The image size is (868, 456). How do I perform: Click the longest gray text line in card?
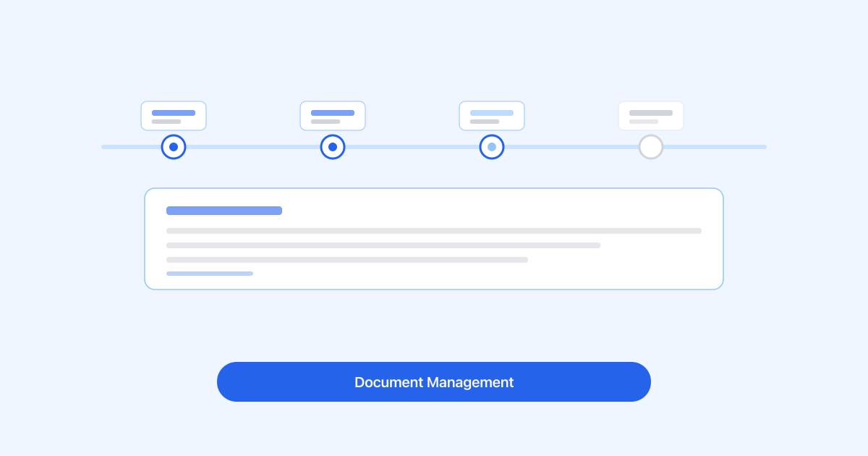[434, 231]
